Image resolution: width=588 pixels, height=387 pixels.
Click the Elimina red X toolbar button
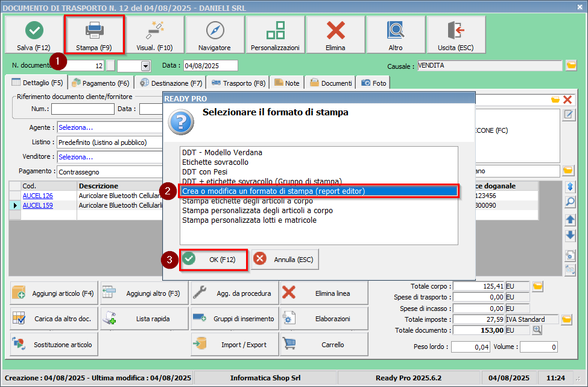335,35
